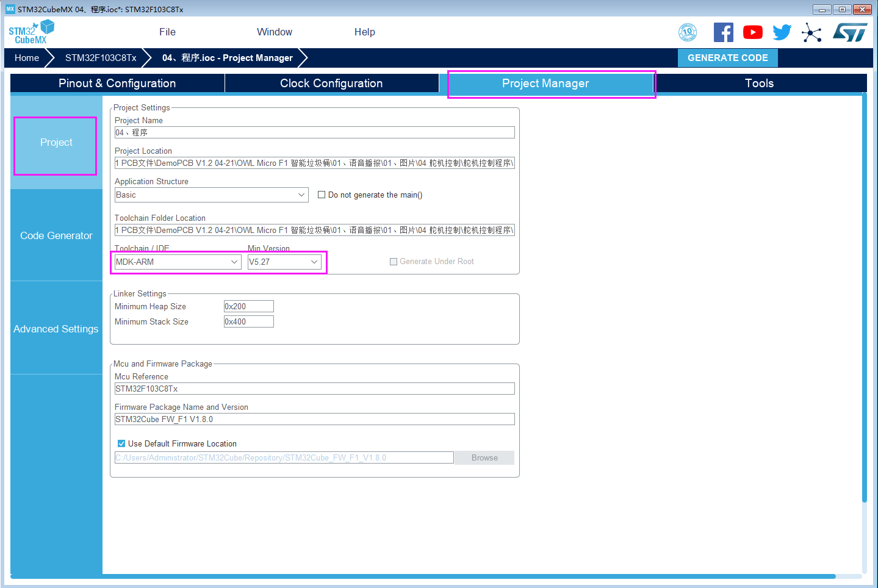878x588 pixels.
Task: Select the Advanced Settings side tab
Action: point(56,329)
